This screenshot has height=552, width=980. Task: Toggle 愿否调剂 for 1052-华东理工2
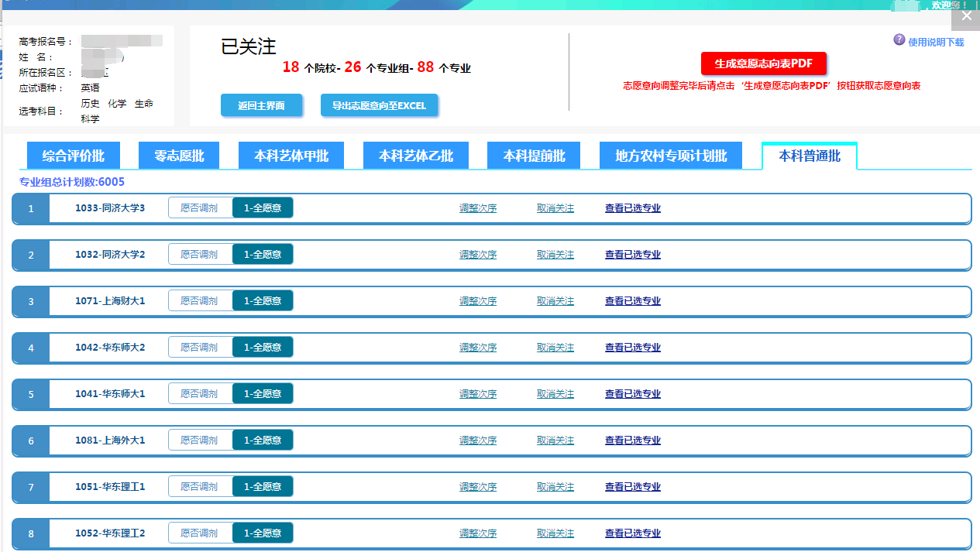tap(200, 533)
